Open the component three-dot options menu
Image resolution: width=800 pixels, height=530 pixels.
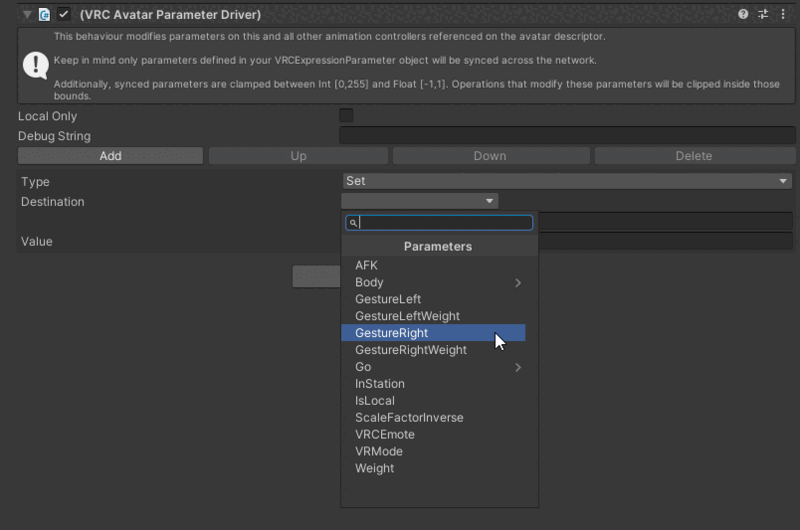(783, 14)
